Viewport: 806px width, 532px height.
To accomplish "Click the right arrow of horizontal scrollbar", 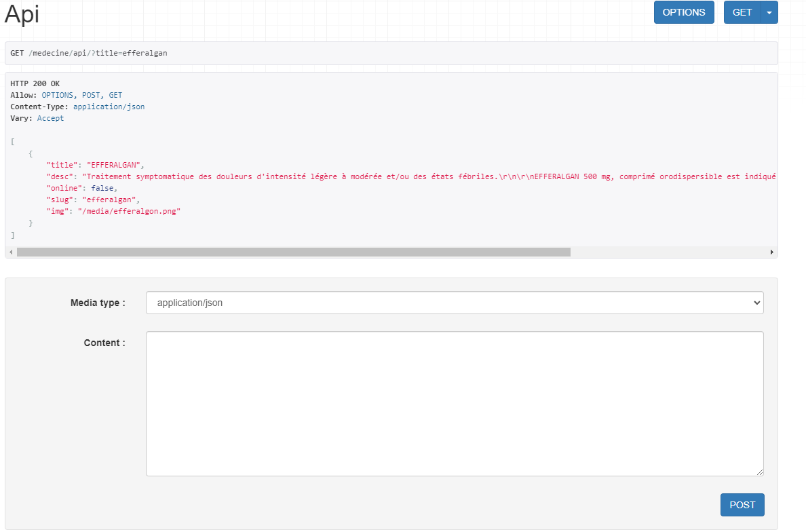I will click(x=771, y=252).
